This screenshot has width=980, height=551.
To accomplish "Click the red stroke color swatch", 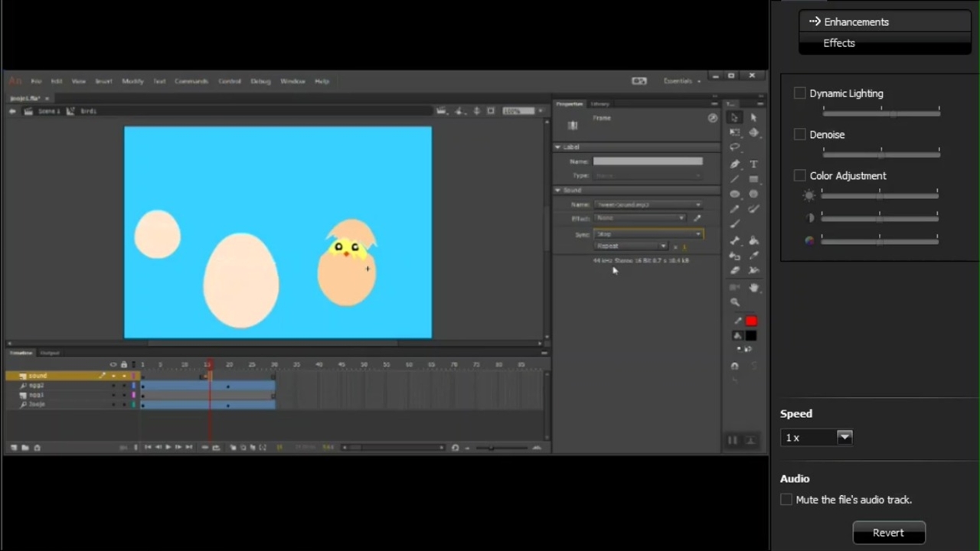I will pyautogui.click(x=751, y=321).
